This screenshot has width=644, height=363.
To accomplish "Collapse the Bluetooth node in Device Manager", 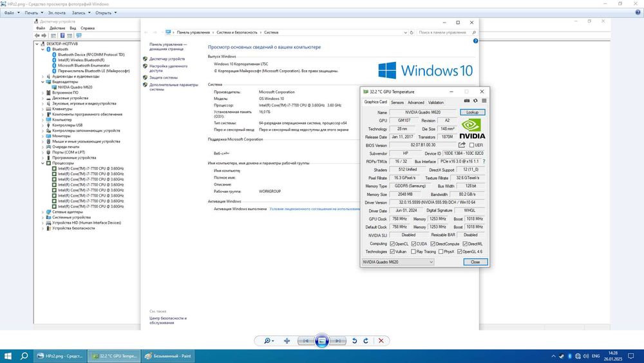I will point(43,50).
